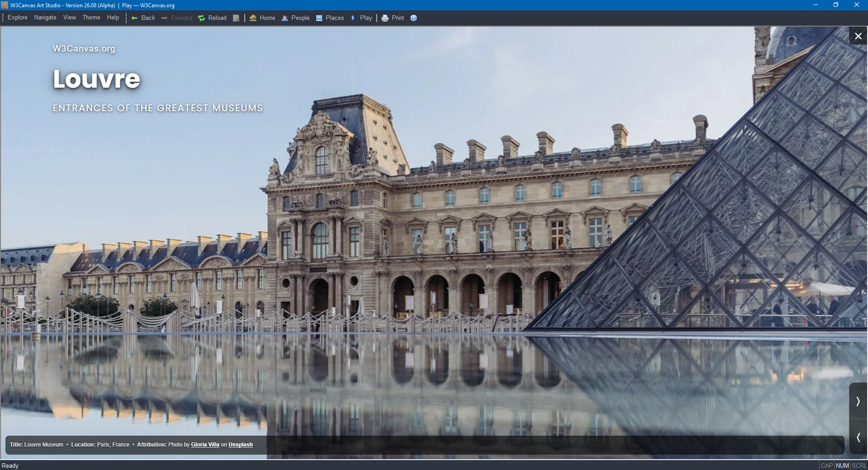The image size is (868, 470).
Task: Click the gray stop page icon
Action: coord(236,18)
